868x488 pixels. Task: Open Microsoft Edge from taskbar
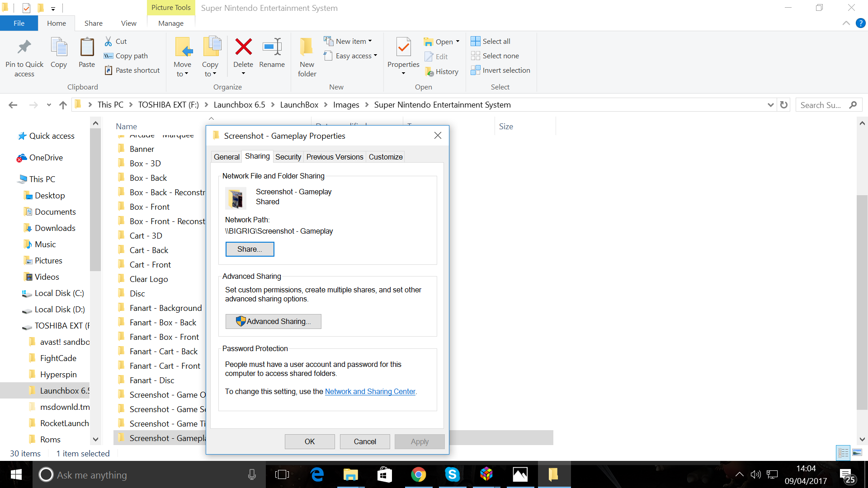coord(317,474)
